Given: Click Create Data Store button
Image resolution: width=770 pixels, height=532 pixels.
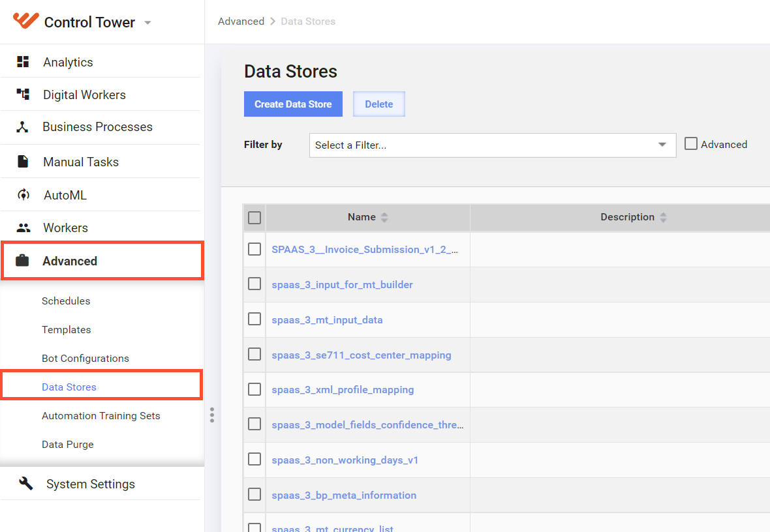Looking at the screenshot, I should [293, 104].
